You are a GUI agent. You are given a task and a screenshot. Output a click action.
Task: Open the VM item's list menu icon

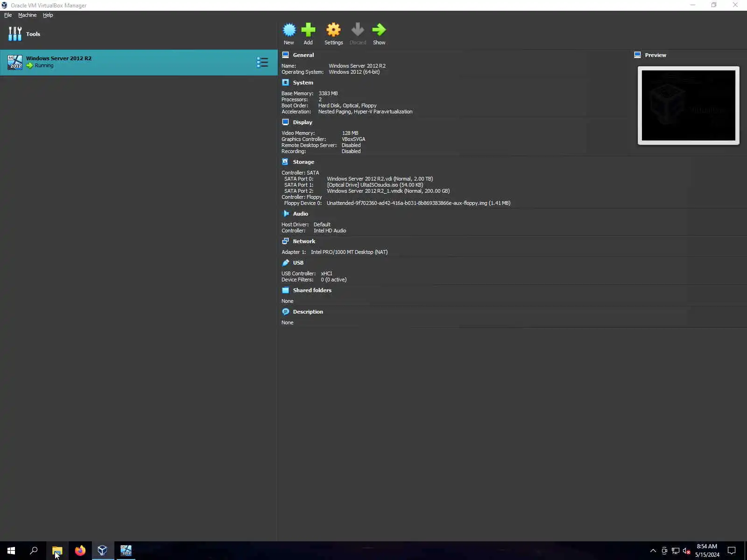pyautogui.click(x=262, y=62)
